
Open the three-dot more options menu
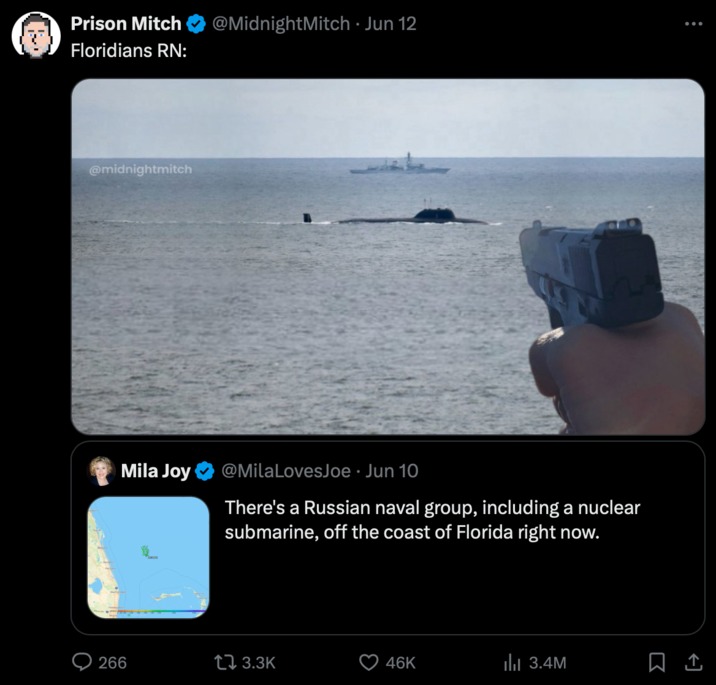(x=692, y=23)
